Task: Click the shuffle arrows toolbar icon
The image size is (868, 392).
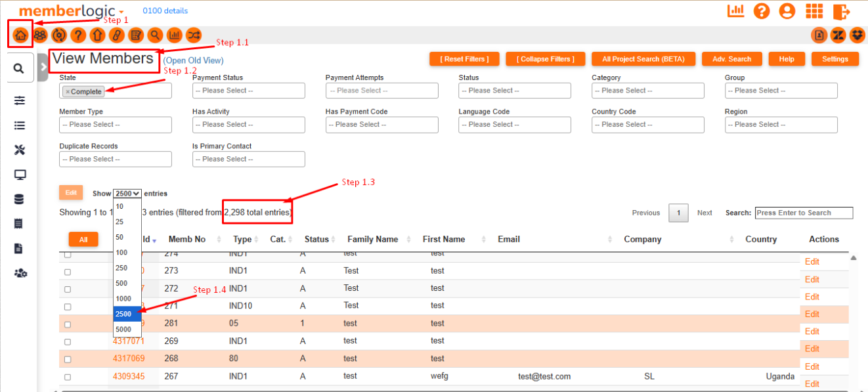Action: pyautogui.click(x=193, y=35)
